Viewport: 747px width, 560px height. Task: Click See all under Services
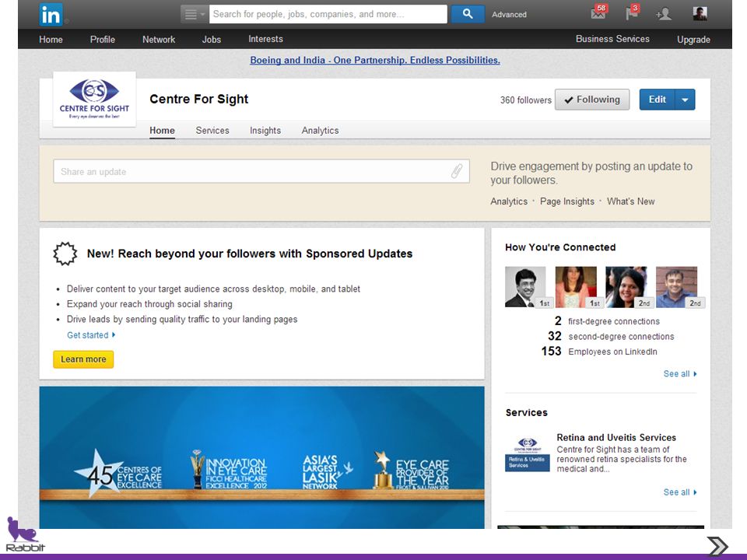pyautogui.click(x=680, y=492)
